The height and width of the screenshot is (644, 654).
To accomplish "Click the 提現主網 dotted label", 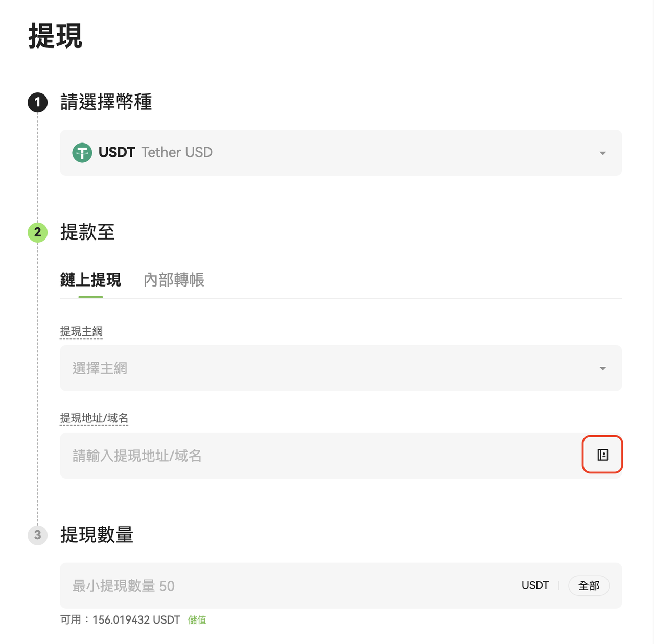I will tap(81, 331).
